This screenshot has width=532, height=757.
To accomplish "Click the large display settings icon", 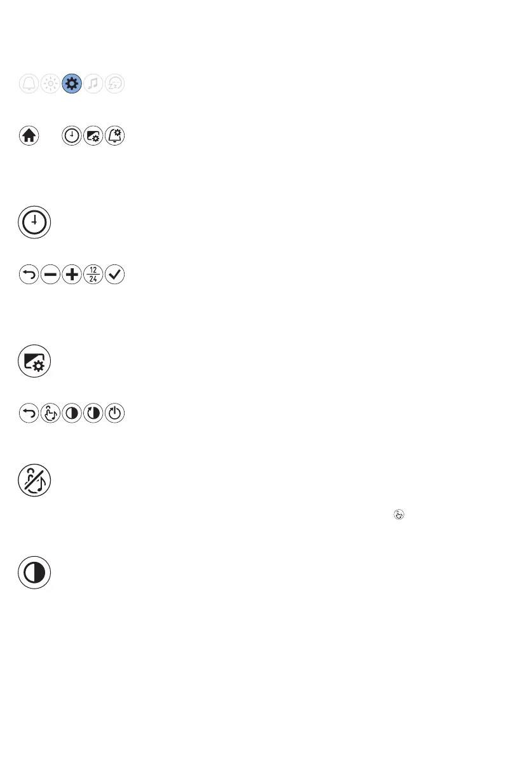I will (x=34, y=361).
